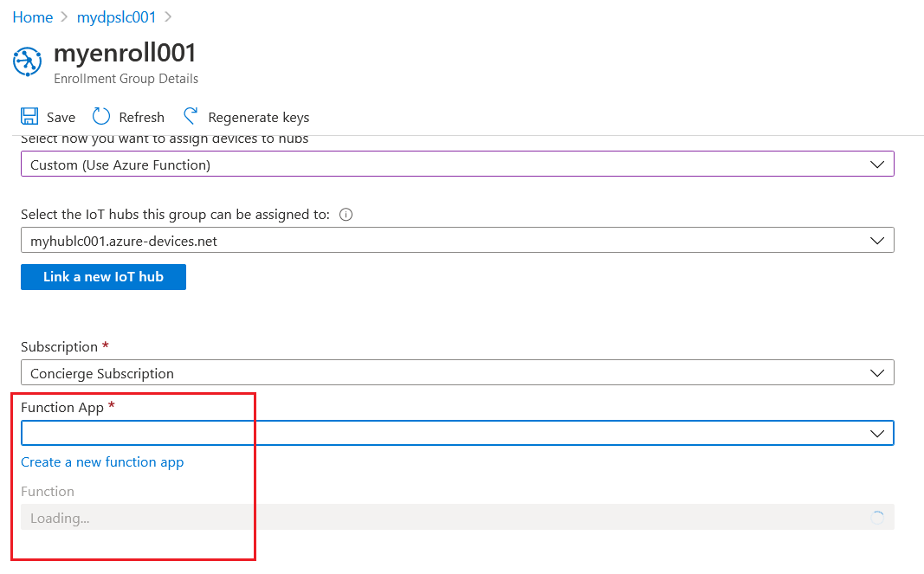Click the info icon next to IoT hubs label
This screenshot has height=574, width=924.
coord(346,215)
